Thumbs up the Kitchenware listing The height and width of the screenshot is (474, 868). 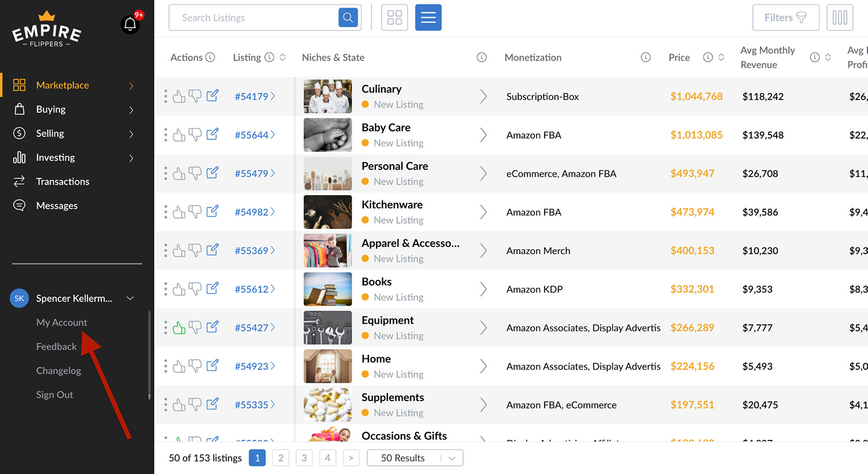tap(179, 212)
